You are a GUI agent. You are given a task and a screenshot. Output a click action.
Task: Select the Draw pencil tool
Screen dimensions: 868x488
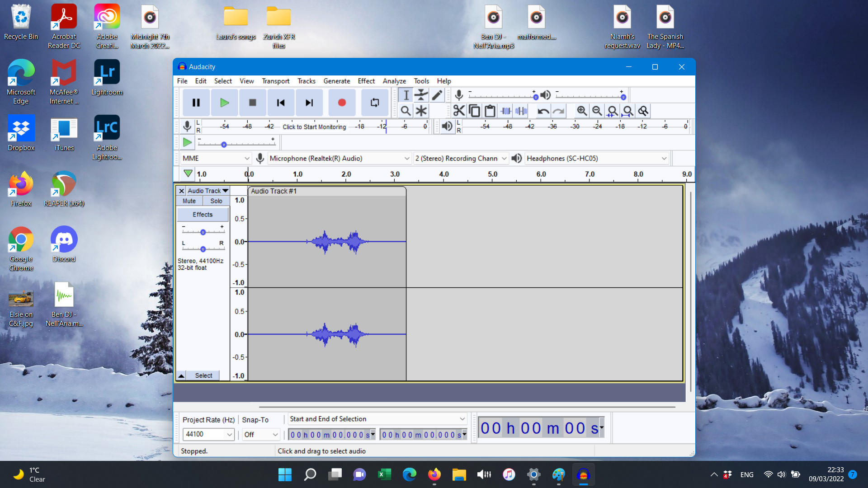(437, 95)
